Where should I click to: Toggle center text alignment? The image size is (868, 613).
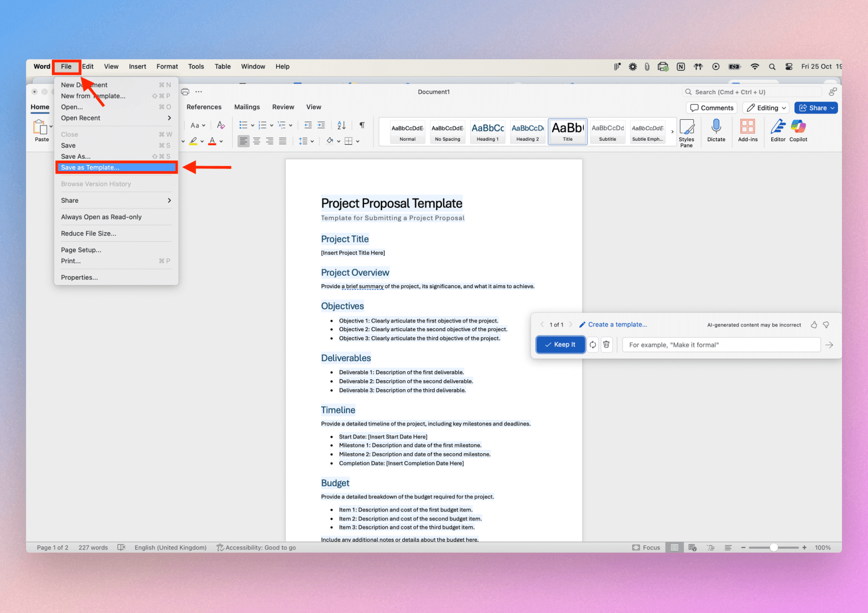[x=257, y=141]
